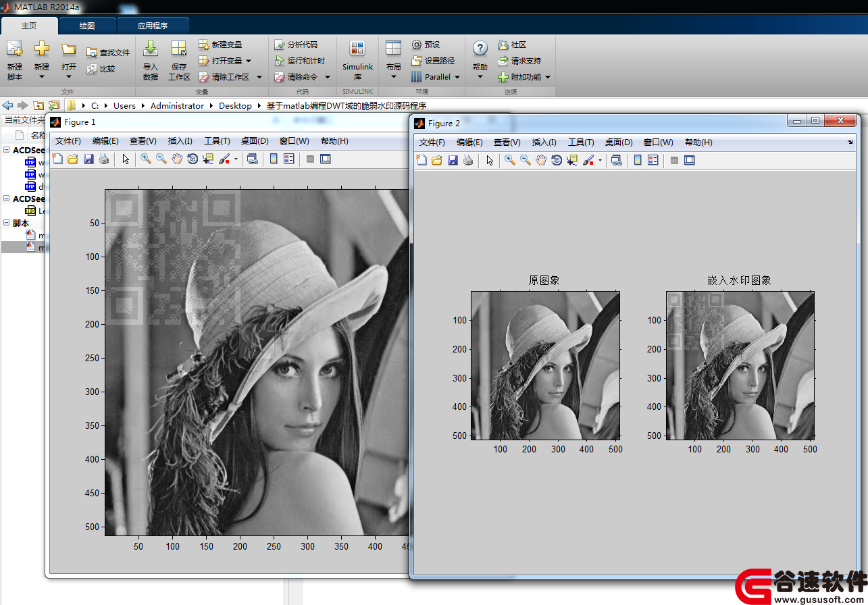
Task: Open Brush color dropdown arrow in Figure 2
Action: (600, 161)
